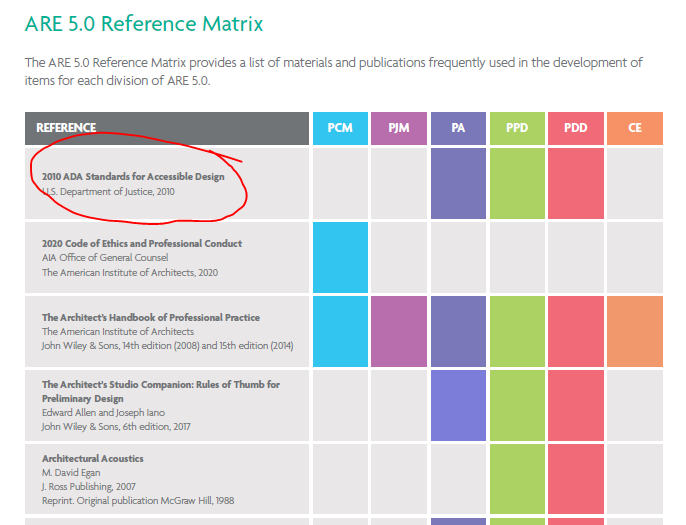Viewport: 686px width, 525px height.
Task: Click the orange CE cell for Architect's Handbook
Action: tap(634, 331)
